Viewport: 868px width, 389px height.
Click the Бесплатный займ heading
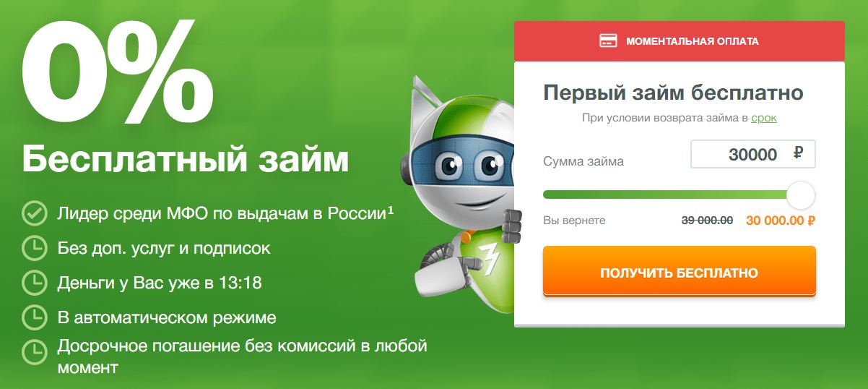pos(185,160)
